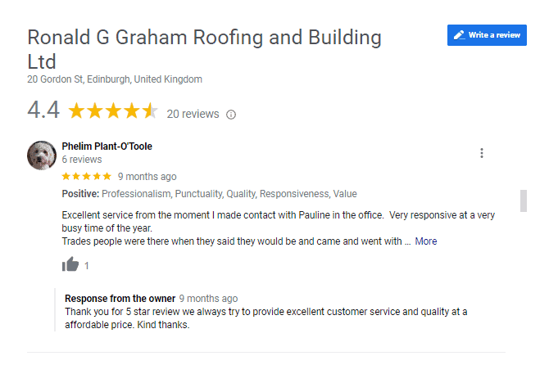The height and width of the screenshot is (392, 558).
Task: Click the thumbs-up like count number
Action: (87, 266)
